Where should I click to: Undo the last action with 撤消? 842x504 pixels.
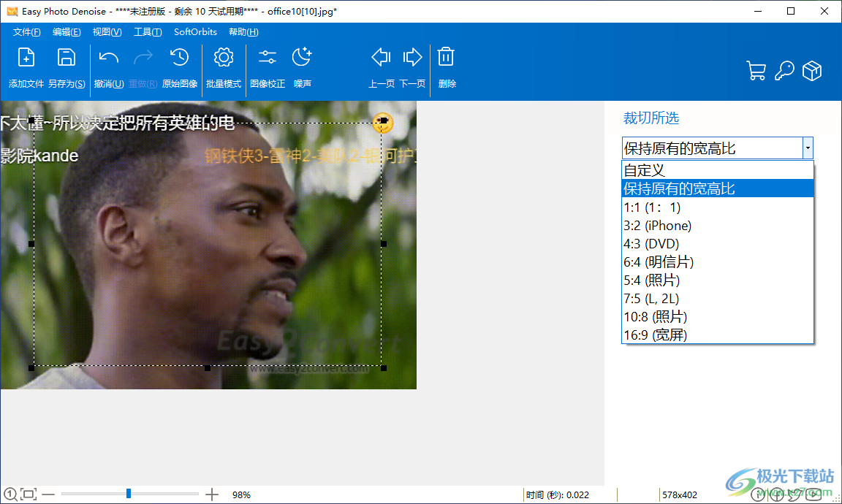(x=109, y=58)
